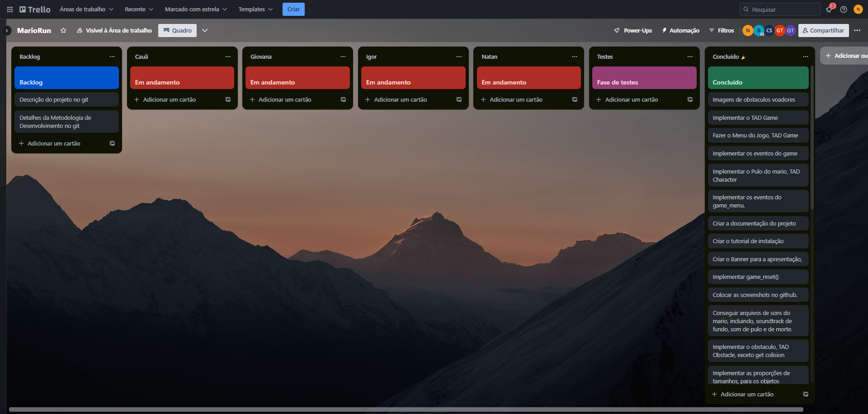Open Natan list actions menu
The image size is (868, 414).
click(x=575, y=56)
